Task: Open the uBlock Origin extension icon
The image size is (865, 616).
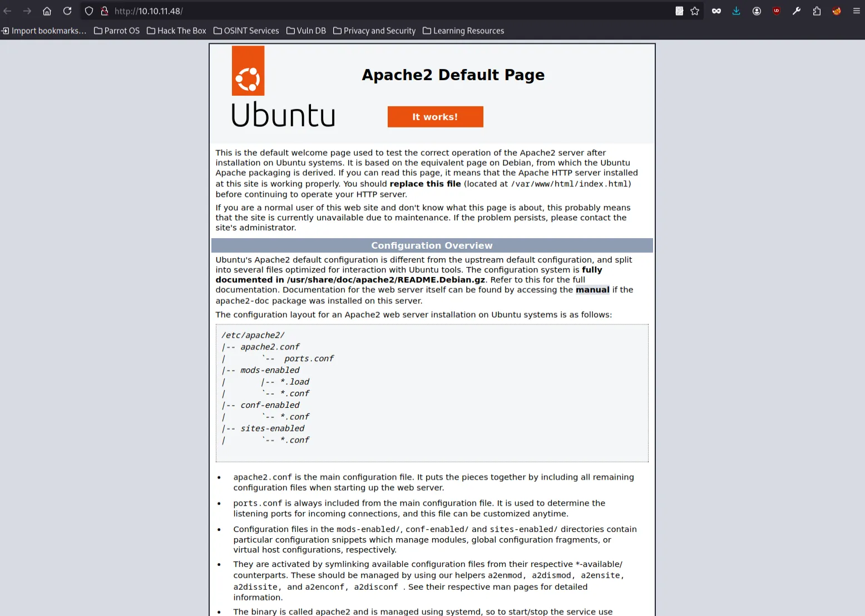Action: pos(777,11)
